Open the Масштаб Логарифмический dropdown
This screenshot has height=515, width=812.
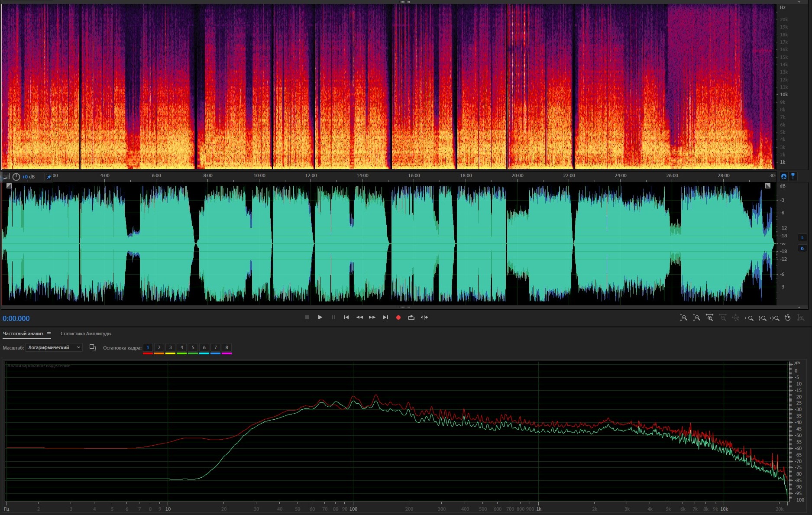click(54, 347)
